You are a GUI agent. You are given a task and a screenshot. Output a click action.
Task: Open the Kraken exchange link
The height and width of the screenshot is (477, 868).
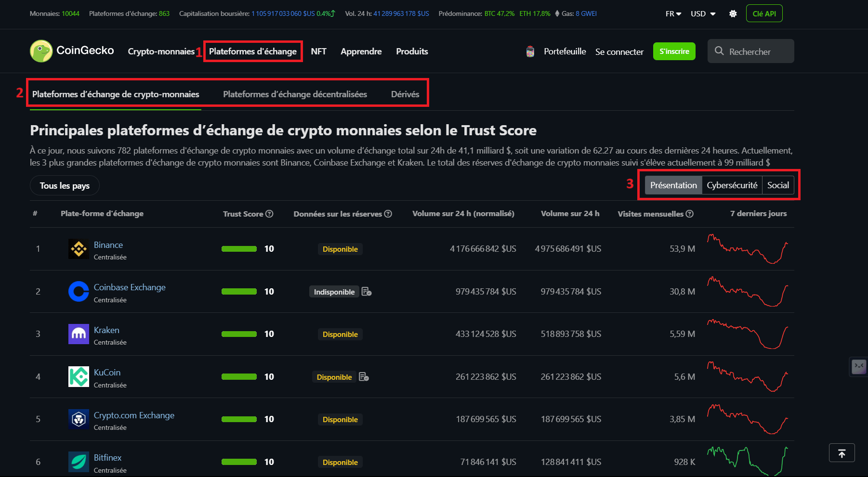pos(106,330)
